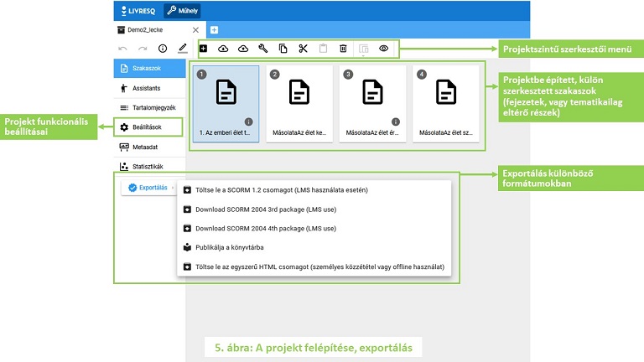Click the project info circle icon
Image resolution: width=644 pixels, height=362 pixels.
coord(163,49)
